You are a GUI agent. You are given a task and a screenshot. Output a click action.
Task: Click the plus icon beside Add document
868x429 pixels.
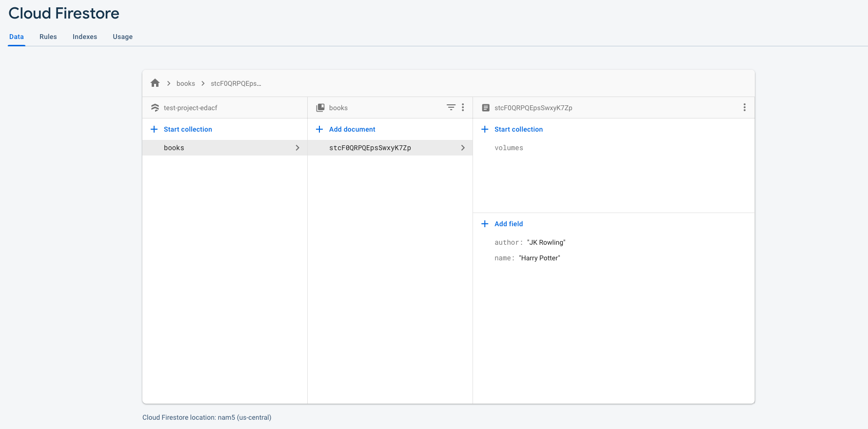click(319, 129)
